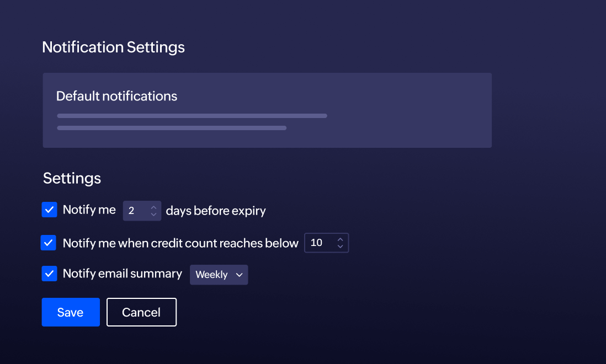Screen dimensions: 606x364
Task: Disable the 'Notify me days before expiry' checkbox
Action: 49,210
